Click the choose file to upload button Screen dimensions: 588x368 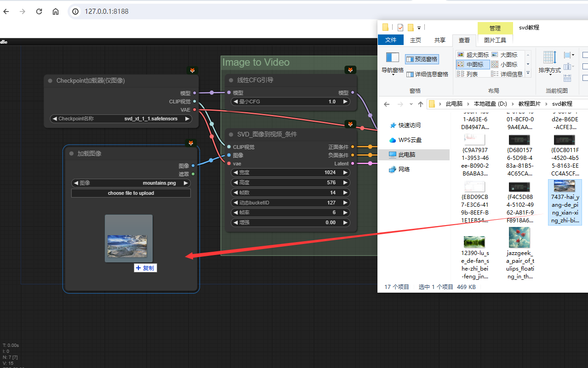[x=131, y=193]
